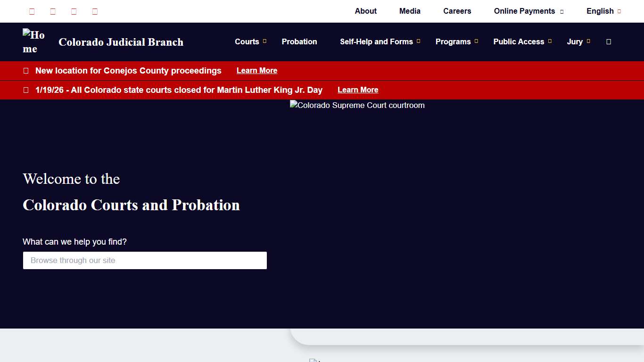This screenshot has width=644, height=362.
Task: Click the alert icon beside the Conejos County notice
Action: coord(26,71)
